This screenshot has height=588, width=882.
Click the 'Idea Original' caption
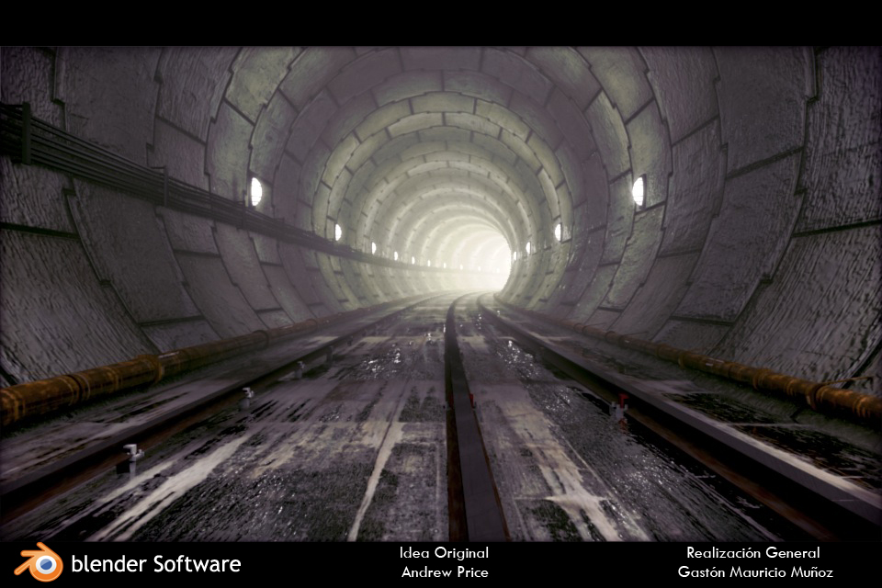pyautogui.click(x=444, y=553)
